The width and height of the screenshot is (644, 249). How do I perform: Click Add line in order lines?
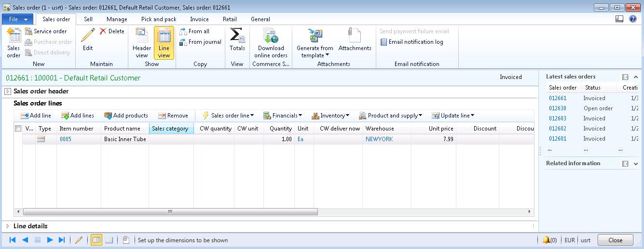36,116
